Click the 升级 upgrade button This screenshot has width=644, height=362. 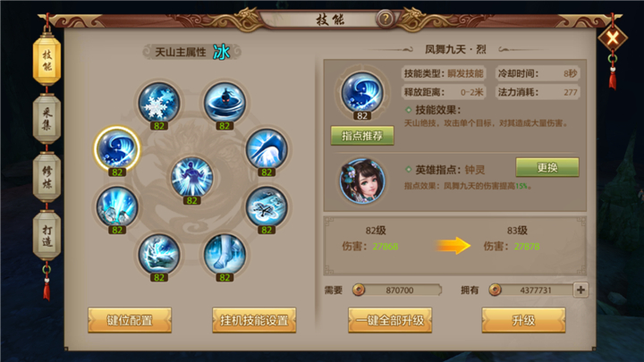point(523,320)
